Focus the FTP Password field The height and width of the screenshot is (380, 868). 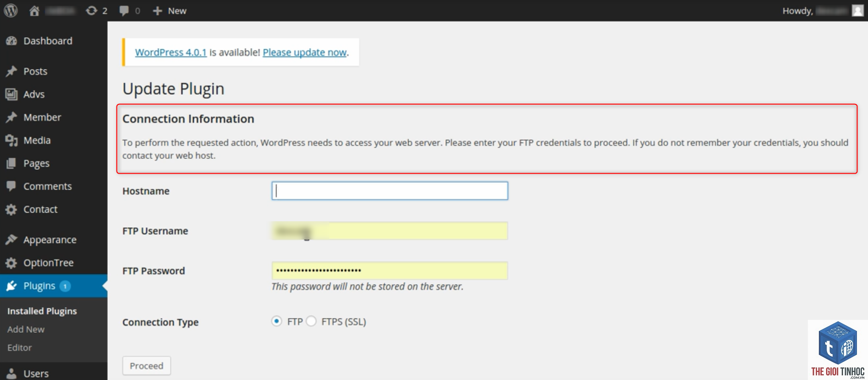click(x=389, y=270)
